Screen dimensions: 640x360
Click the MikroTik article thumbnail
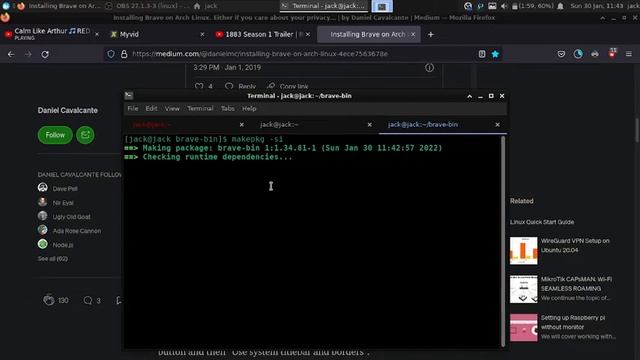524,289
